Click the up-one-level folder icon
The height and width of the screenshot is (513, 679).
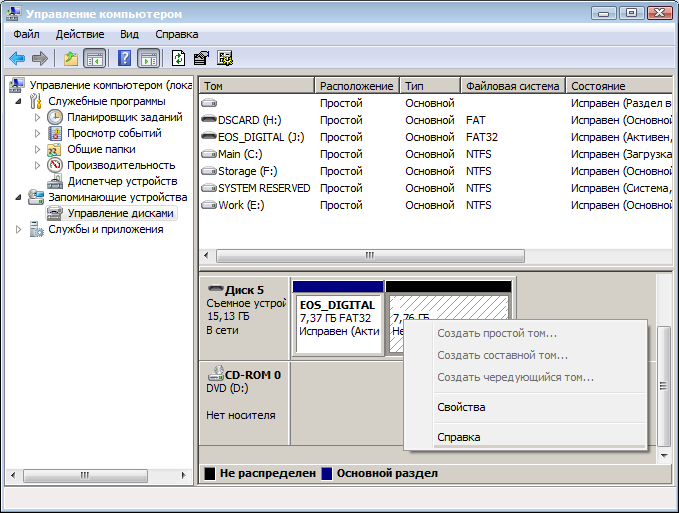coord(70,58)
